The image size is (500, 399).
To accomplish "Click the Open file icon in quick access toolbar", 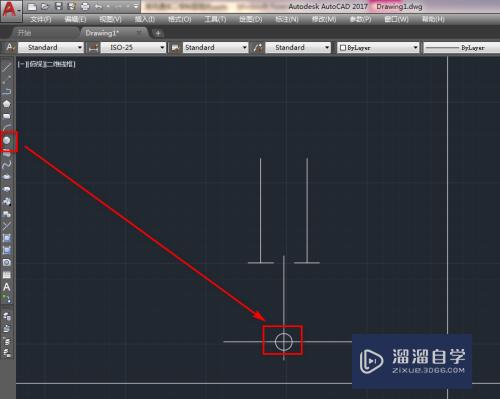I will coord(45,6).
